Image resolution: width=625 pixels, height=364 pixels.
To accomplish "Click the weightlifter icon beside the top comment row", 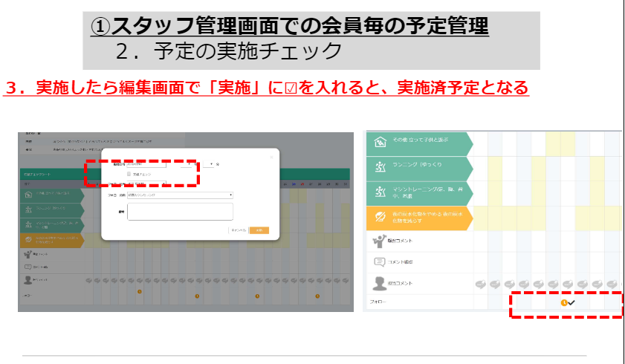I will (378, 241).
